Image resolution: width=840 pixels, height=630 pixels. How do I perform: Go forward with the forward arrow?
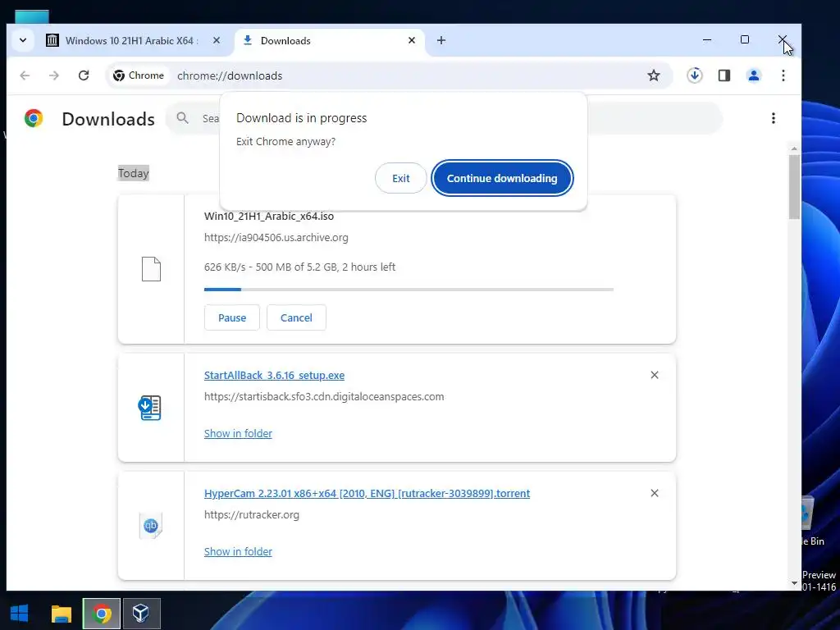tap(54, 75)
